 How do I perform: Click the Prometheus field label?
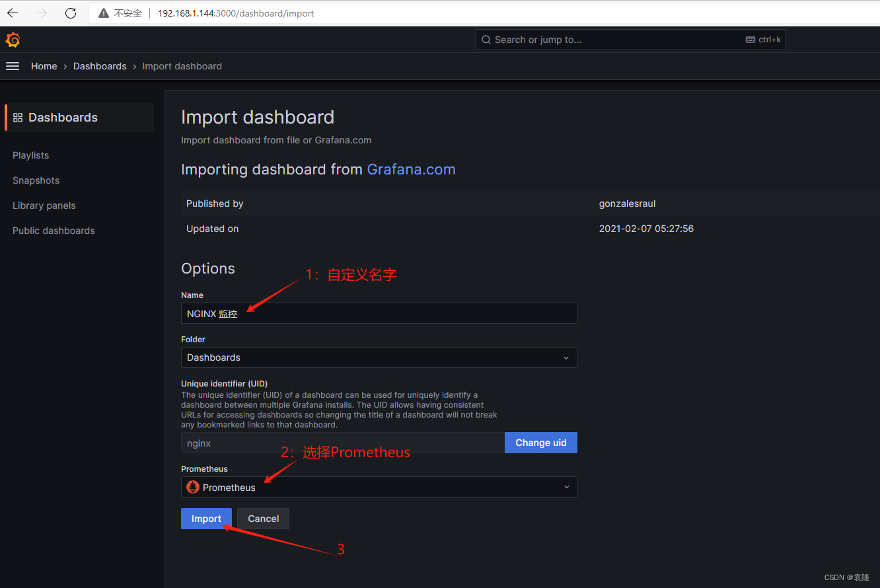tap(204, 469)
